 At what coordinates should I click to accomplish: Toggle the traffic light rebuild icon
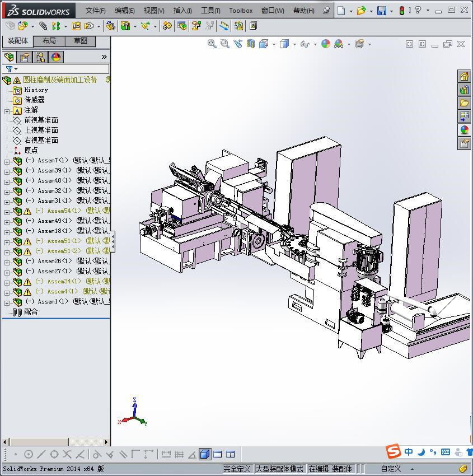(x=402, y=11)
